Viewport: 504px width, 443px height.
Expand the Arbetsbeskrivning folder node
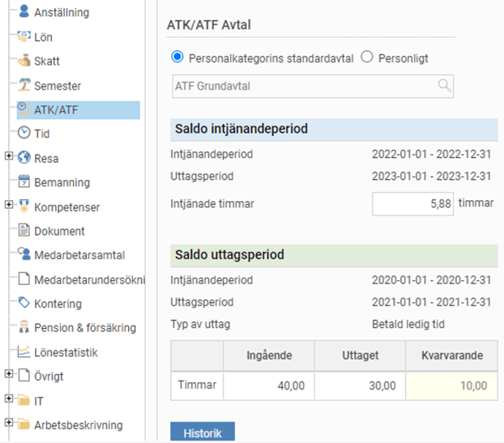9,423
